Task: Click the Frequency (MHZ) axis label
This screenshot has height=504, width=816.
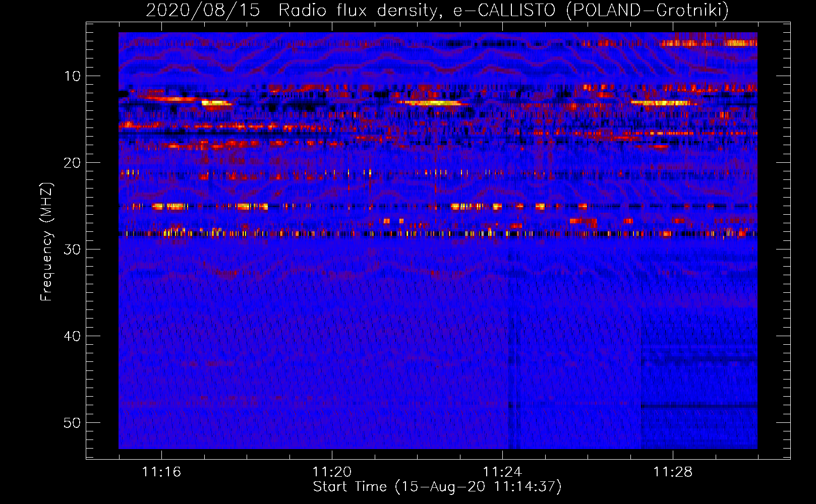Action: [x=46, y=242]
